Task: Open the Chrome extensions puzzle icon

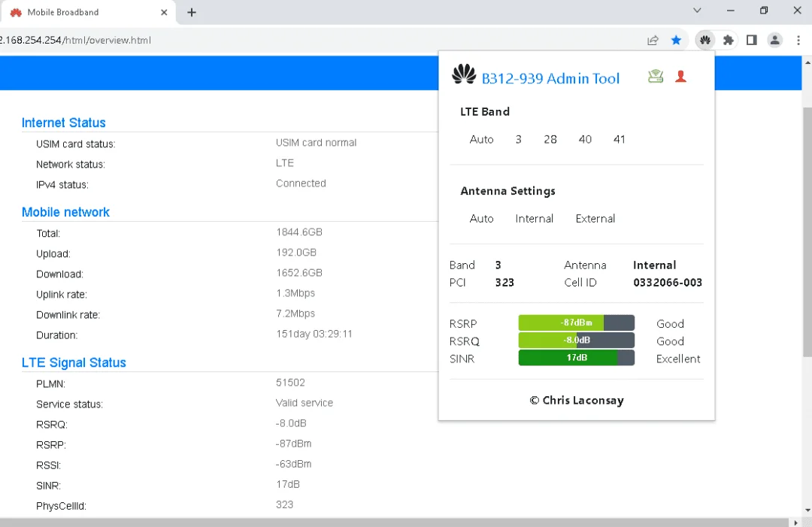Action: 728,40
